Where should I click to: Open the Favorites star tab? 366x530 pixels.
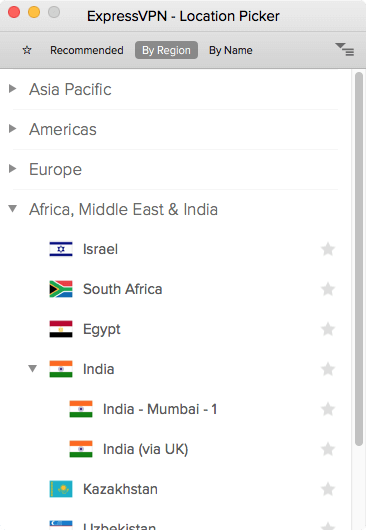[x=27, y=50]
